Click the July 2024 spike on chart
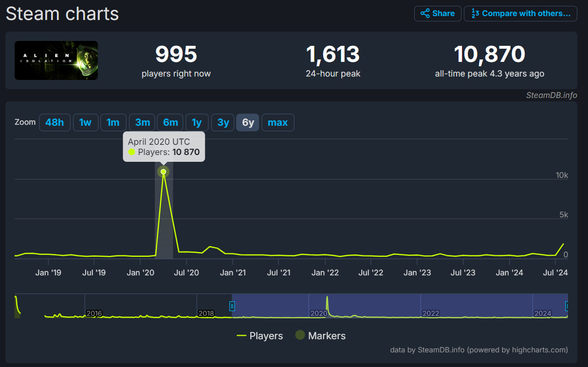The height and width of the screenshot is (367, 588). [563, 244]
